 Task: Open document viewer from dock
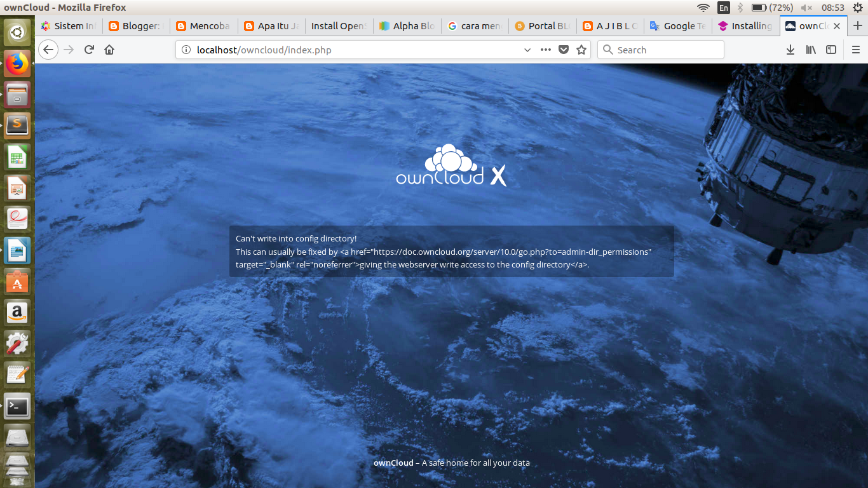click(x=17, y=219)
